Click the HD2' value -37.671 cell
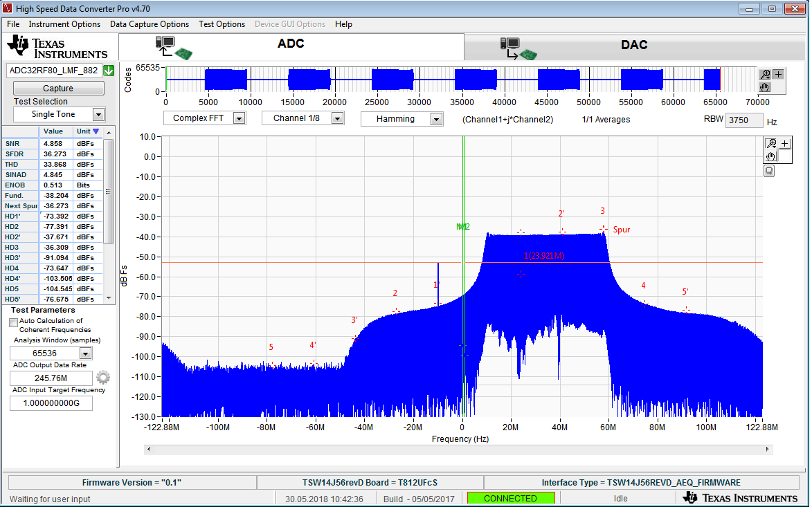The width and height of the screenshot is (812, 507). click(x=56, y=237)
